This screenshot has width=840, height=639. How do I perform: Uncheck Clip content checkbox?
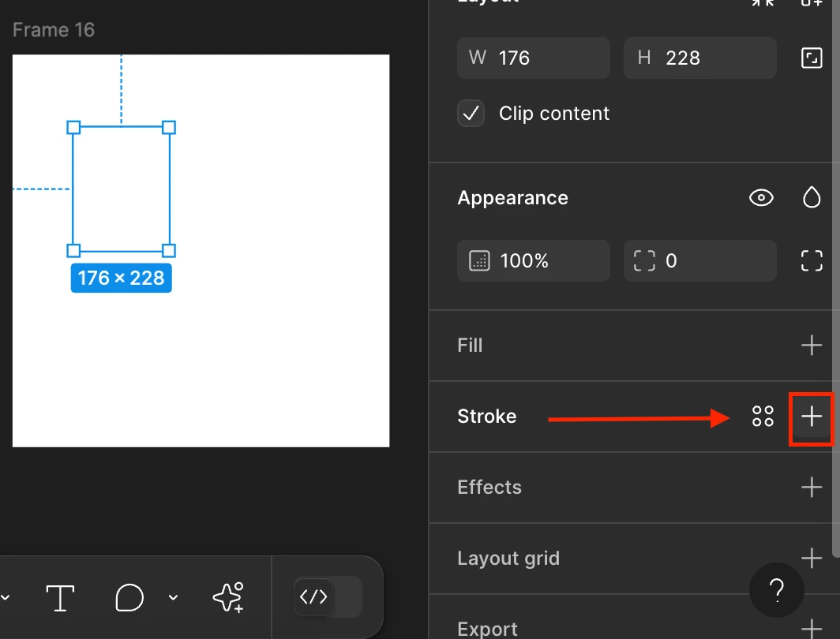pos(471,114)
